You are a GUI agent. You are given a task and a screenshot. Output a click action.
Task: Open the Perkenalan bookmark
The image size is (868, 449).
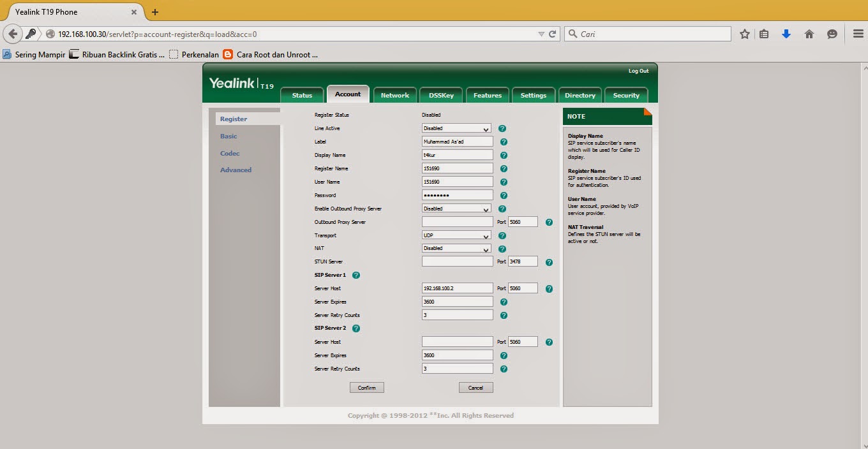point(193,55)
